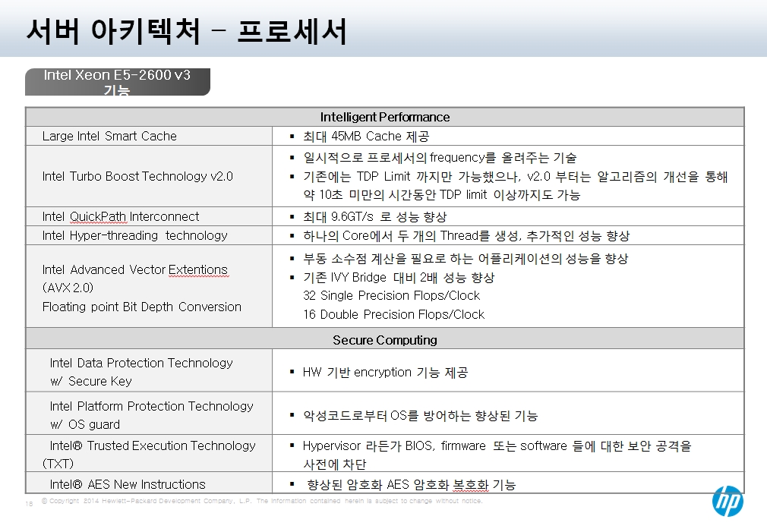Click the line starting "기존에는 TDP Limit"
767x532 pixels.
pos(516,177)
